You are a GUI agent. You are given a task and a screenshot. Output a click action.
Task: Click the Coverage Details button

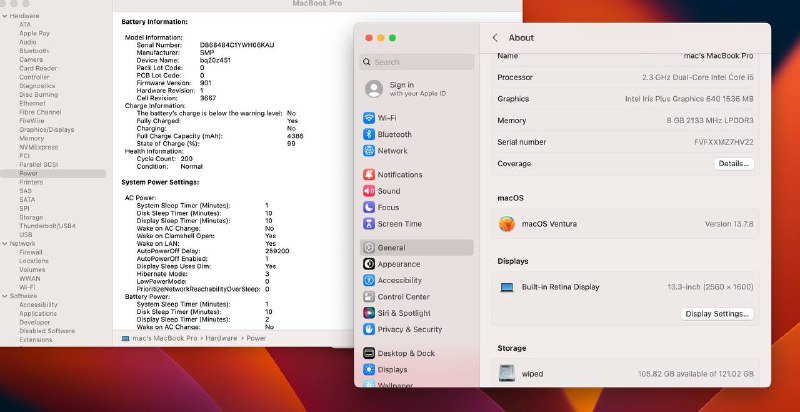pyautogui.click(x=732, y=163)
